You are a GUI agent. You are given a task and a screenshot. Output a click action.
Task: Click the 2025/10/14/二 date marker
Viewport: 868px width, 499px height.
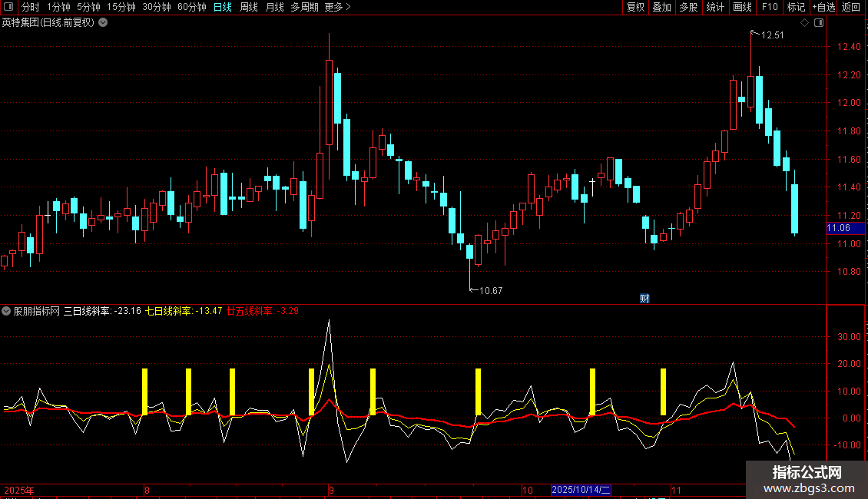(581, 490)
